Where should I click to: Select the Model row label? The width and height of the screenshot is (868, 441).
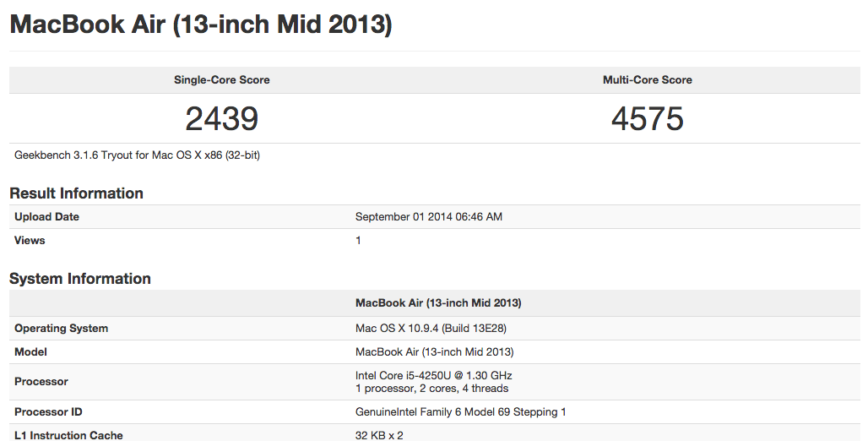click(31, 351)
